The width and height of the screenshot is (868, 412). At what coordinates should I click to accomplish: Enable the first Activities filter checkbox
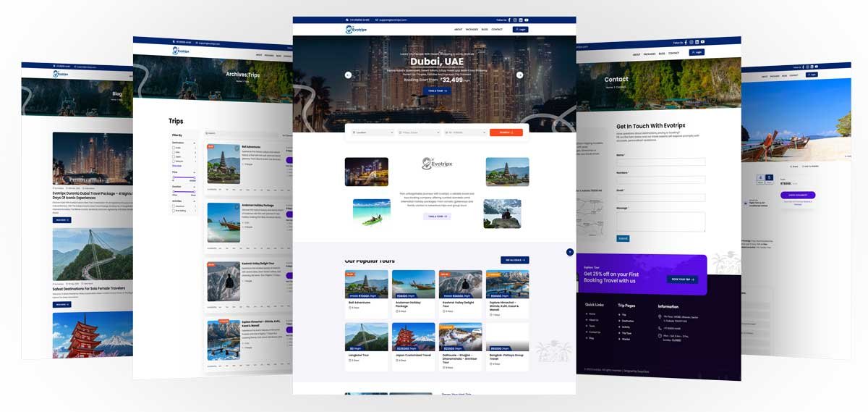click(174, 206)
